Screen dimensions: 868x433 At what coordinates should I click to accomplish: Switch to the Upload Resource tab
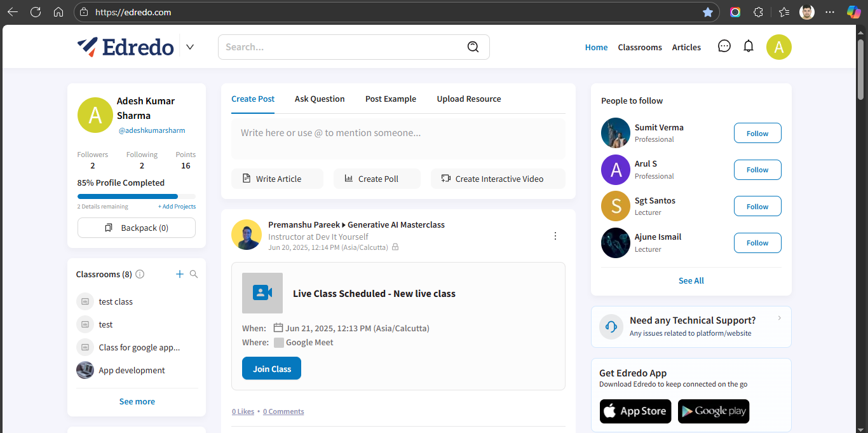(469, 99)
